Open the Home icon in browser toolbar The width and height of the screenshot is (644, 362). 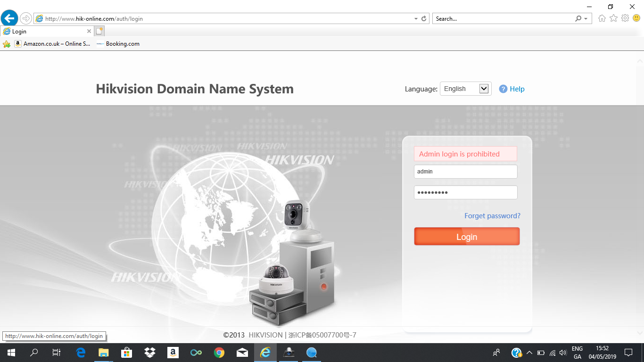[602, 18]
